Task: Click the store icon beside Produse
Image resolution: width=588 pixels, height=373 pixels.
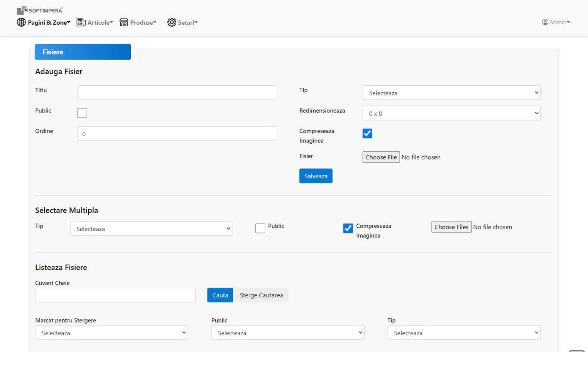Action: 124,22
